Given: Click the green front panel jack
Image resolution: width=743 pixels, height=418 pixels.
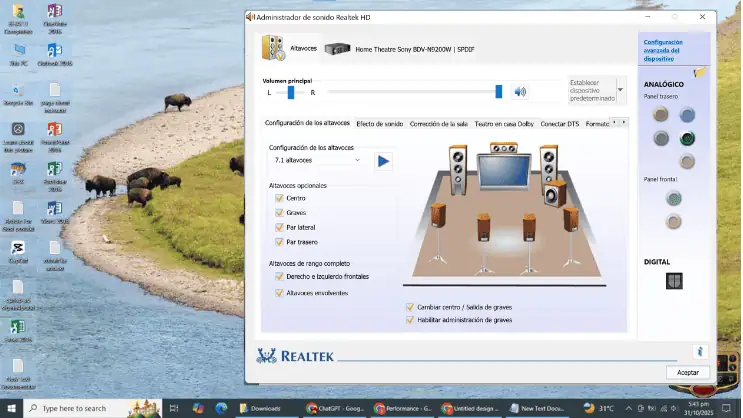Looking at the screenshot, I should tap(673, 198).
